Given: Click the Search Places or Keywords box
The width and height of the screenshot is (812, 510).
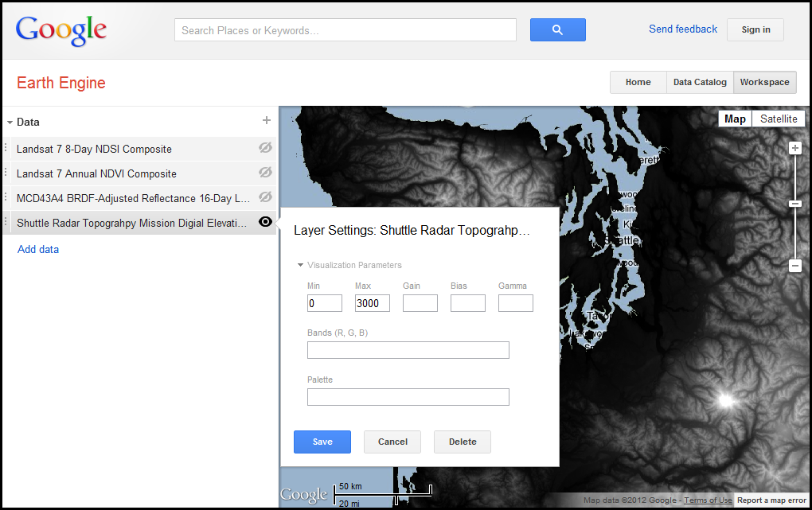Looking at the screenshot, I should pos(345,30).
